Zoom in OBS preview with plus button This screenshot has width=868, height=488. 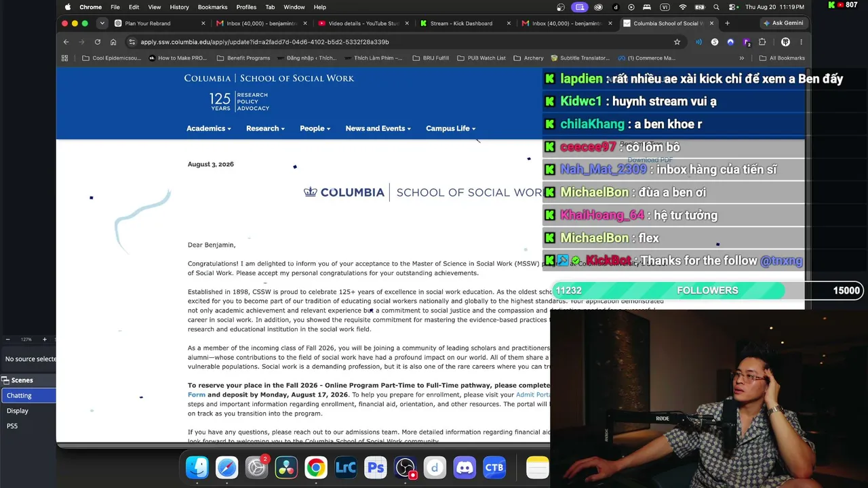[x=45, y=340]
